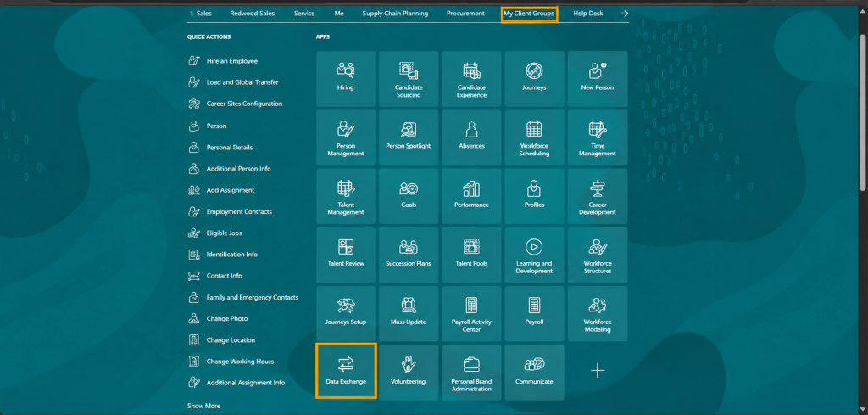
Task: Open Talent Pools tile
Action: click(471, 255)
